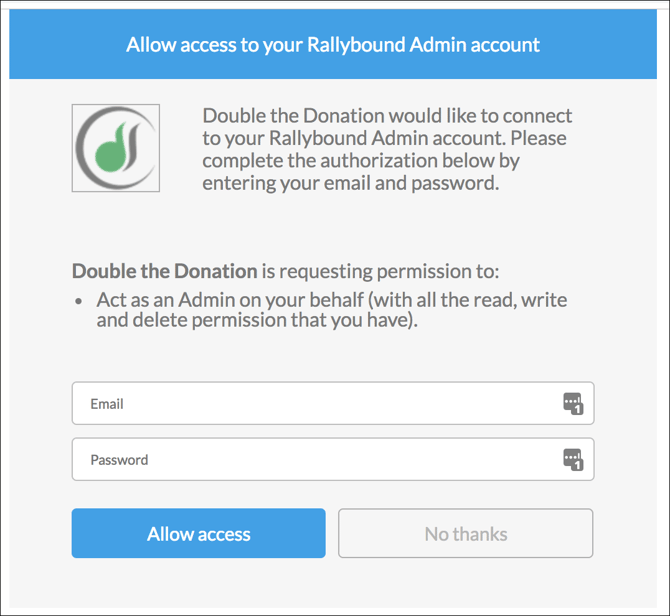Decline with the No thanks button
This screenshot has height=616, width=670.
point(465,534)
